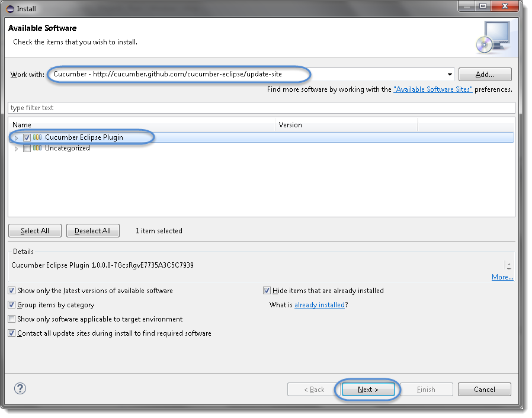Open the More... details link

[x=502, y=277]
